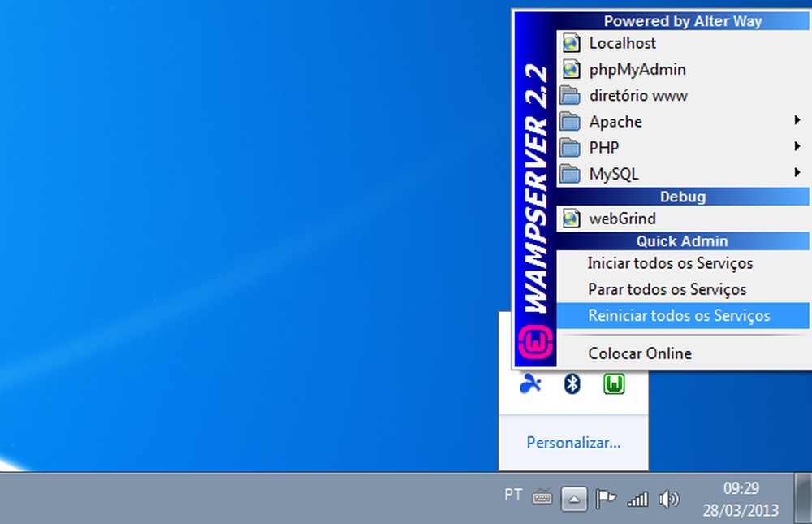Open the Splashtop Streamer tray icon
812x524 pixels.
coord(531,383)
